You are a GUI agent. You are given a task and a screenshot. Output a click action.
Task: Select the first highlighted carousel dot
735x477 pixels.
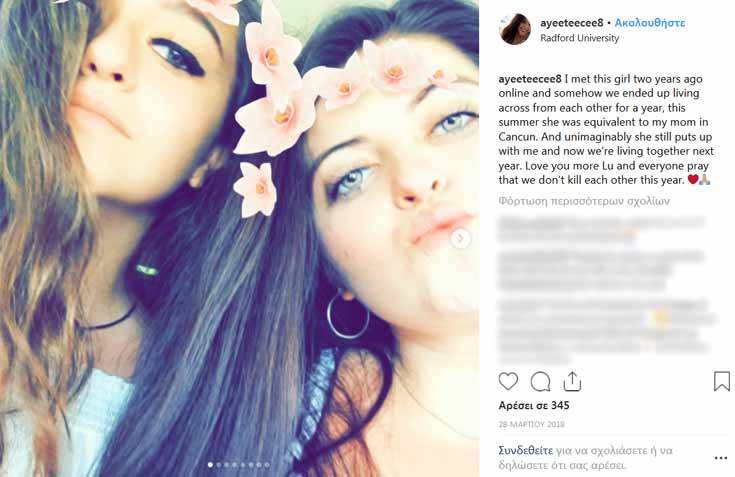210,465
